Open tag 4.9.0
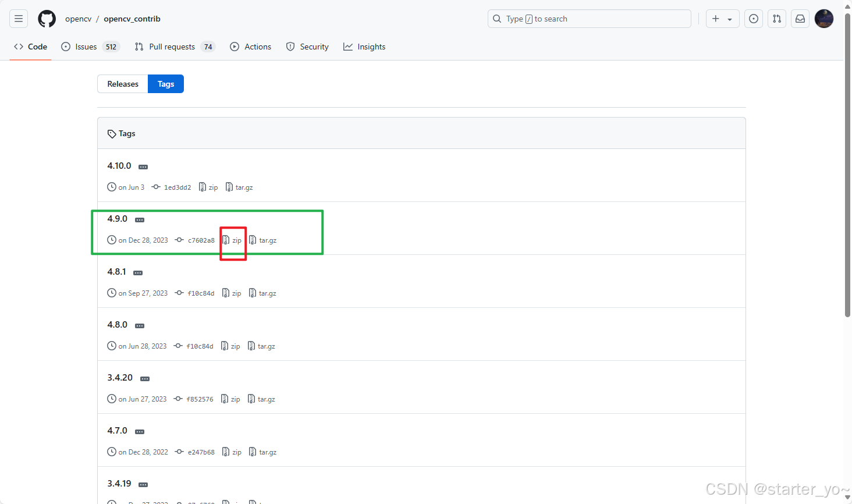852x504 pixels. [117, 219]
